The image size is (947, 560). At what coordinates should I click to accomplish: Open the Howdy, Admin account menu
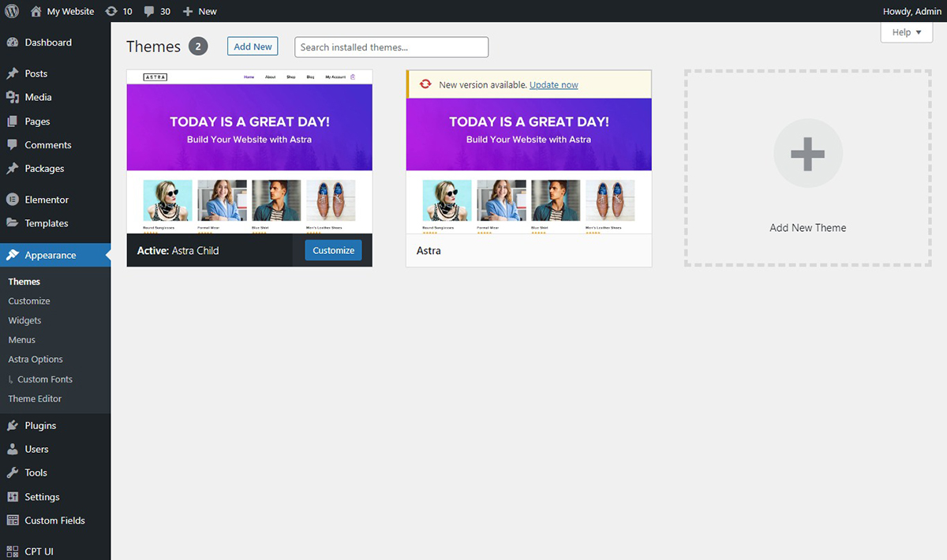[x=912, y=11]
